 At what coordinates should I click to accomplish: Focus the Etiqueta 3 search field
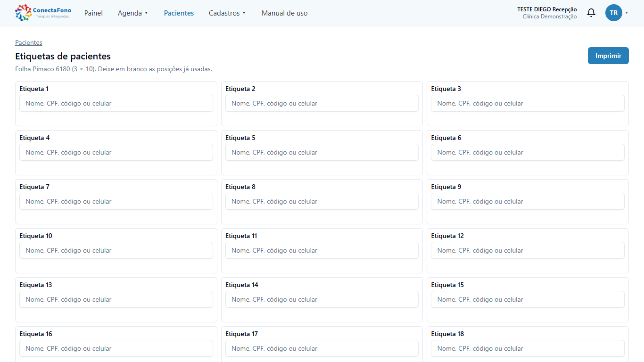528,103
